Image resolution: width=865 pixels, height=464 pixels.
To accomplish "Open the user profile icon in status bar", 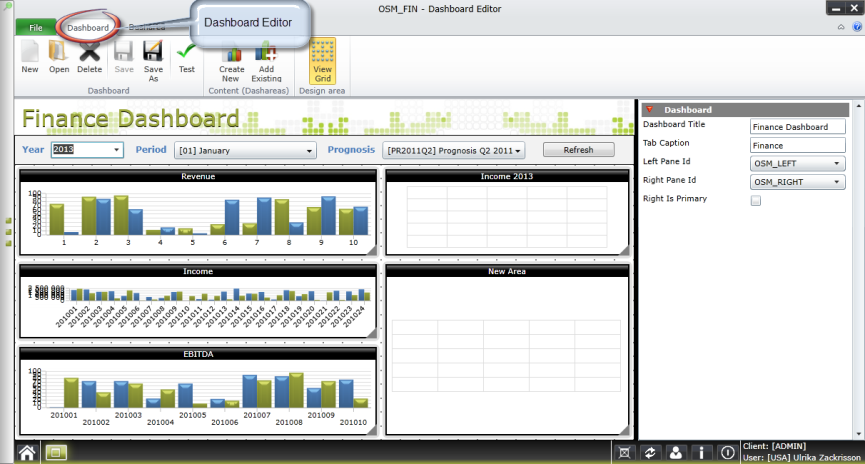I will pos(675,453).
